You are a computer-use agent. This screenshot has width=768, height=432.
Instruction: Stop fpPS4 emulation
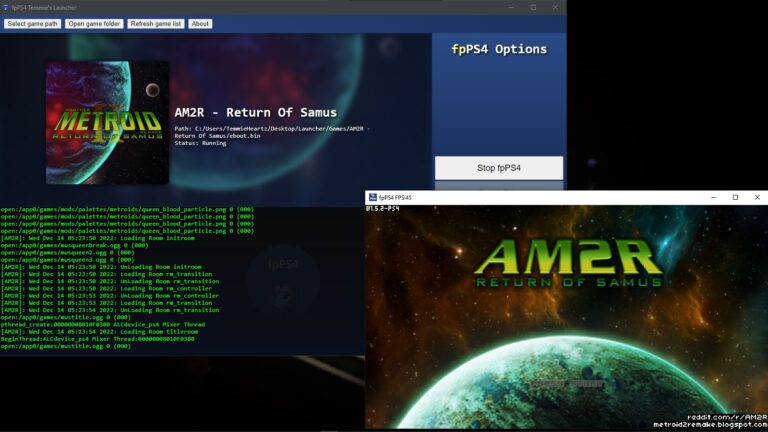[x=499, y=168]
